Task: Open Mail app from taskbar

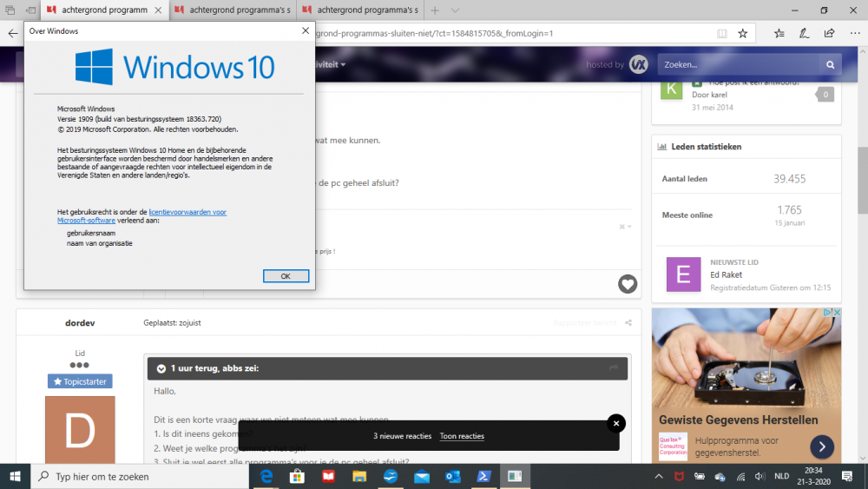Action: pyautogui.click(x=421, y=476)
